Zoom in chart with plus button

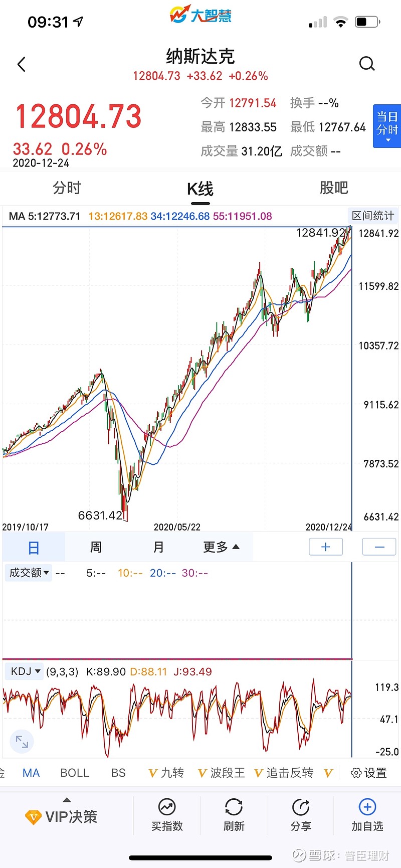326,547
